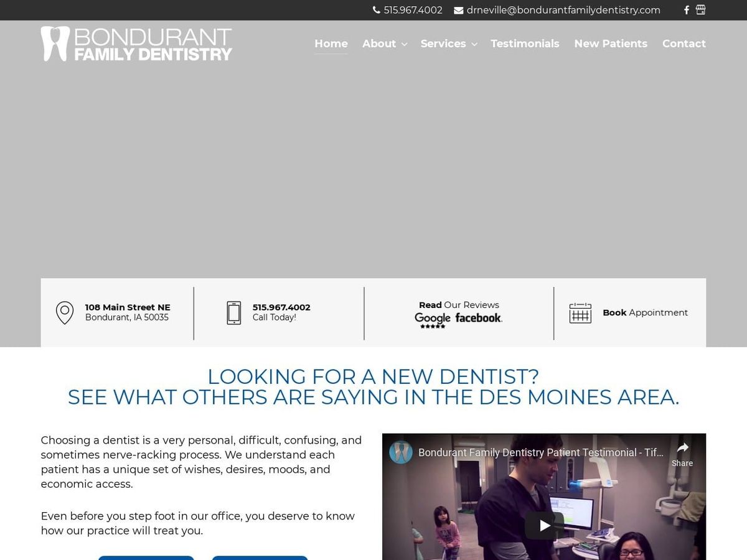Open the About menu item
Image resolution: width=747 pixels, height=560 pixels.
tap(379, 44)
